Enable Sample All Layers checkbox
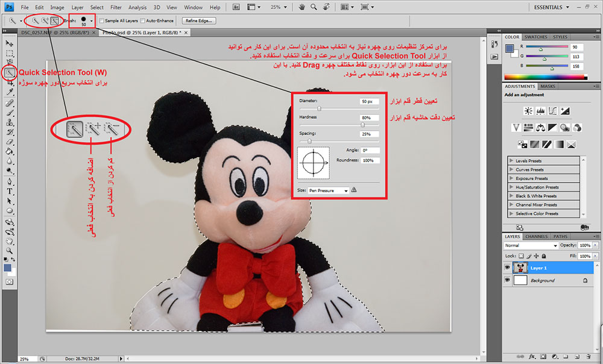 (x=101, y=20)
